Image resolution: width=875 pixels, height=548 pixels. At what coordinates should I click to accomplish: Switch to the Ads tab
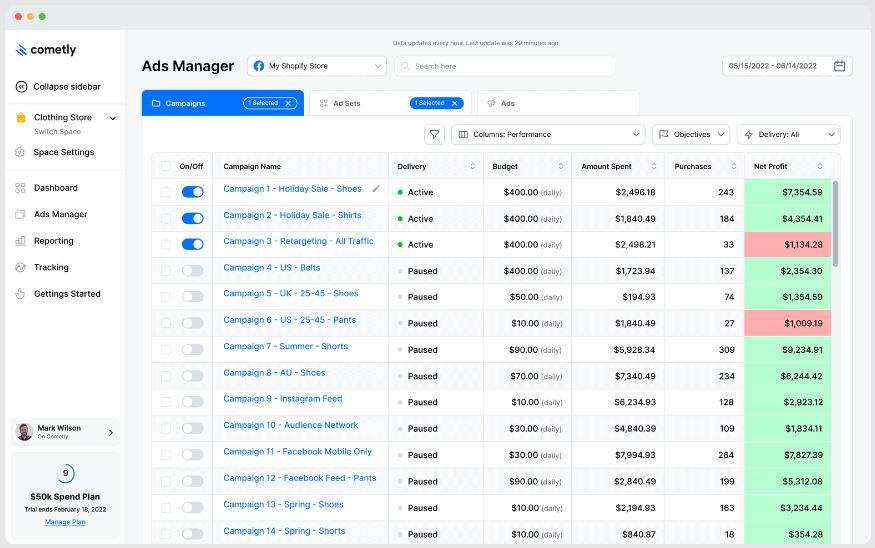[x=558, y=103]
